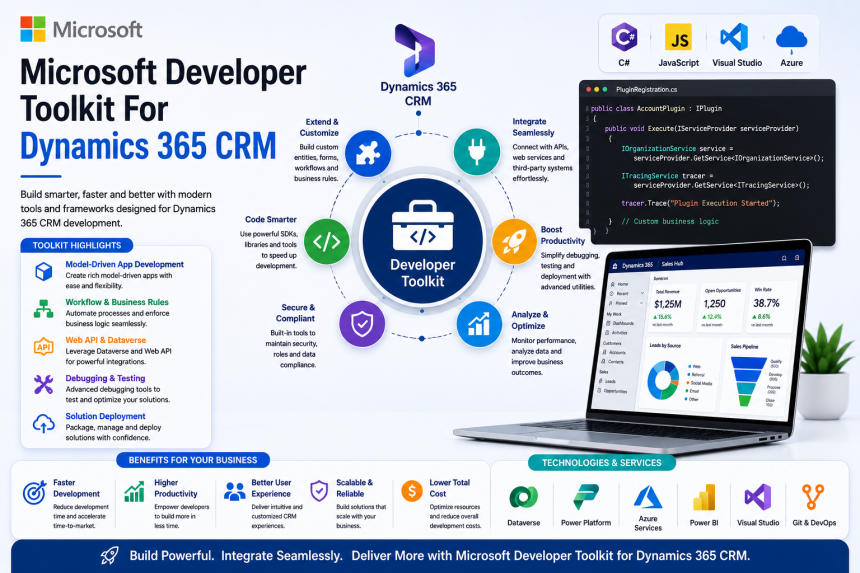Click the TECHNOLOGIES & SERVICES header pill
Image resolution: width=860 pixels, height=573 pixels.
[602, 463]
